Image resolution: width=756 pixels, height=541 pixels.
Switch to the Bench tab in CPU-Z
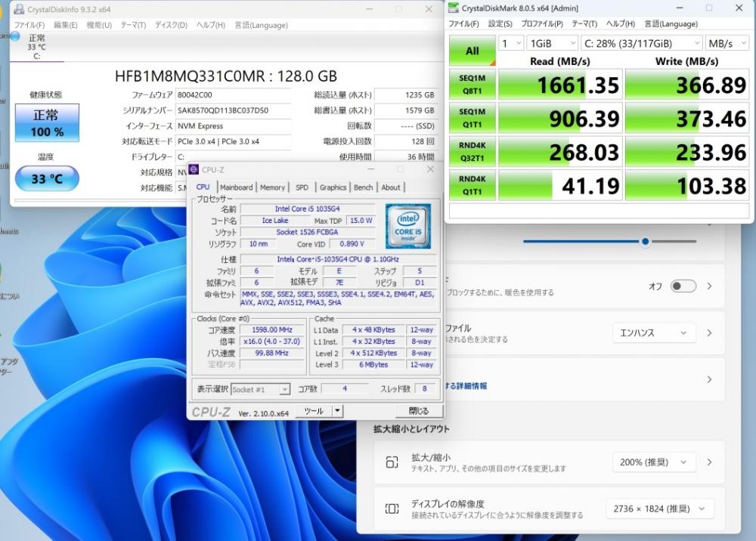363,187
